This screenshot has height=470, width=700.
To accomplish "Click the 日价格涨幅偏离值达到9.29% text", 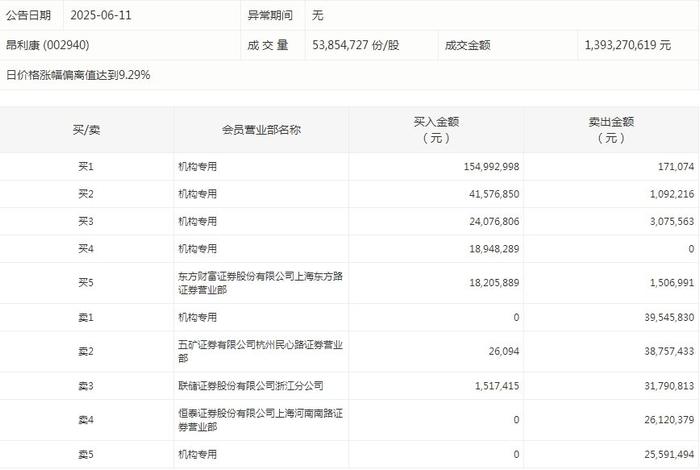I will click(x=78, y=75).
